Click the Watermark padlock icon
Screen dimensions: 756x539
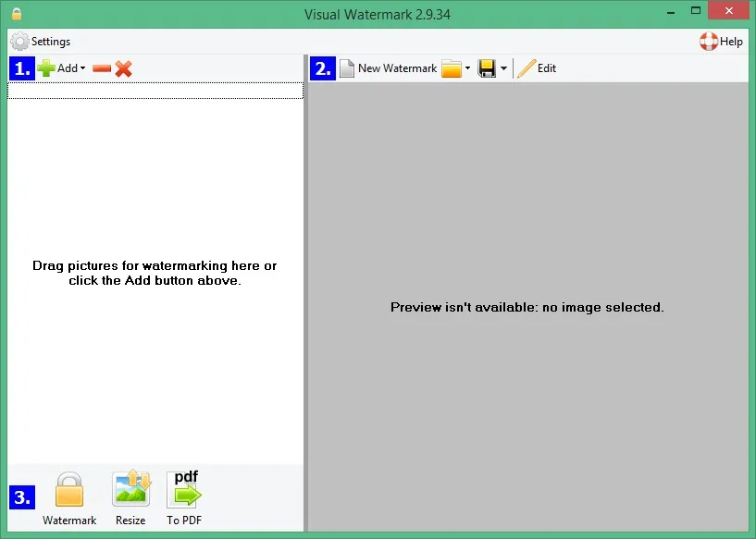[69, 489]
